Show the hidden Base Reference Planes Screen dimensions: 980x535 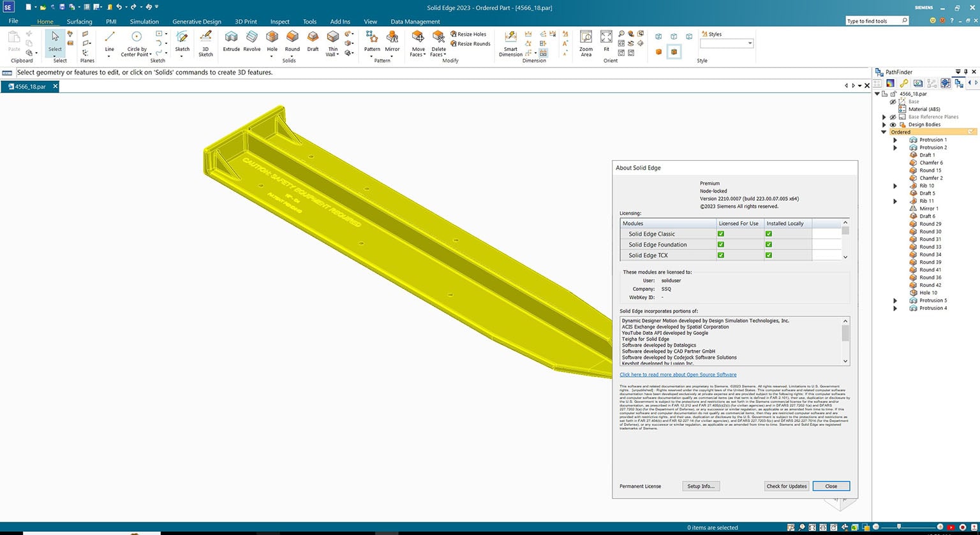click(893, 117)
